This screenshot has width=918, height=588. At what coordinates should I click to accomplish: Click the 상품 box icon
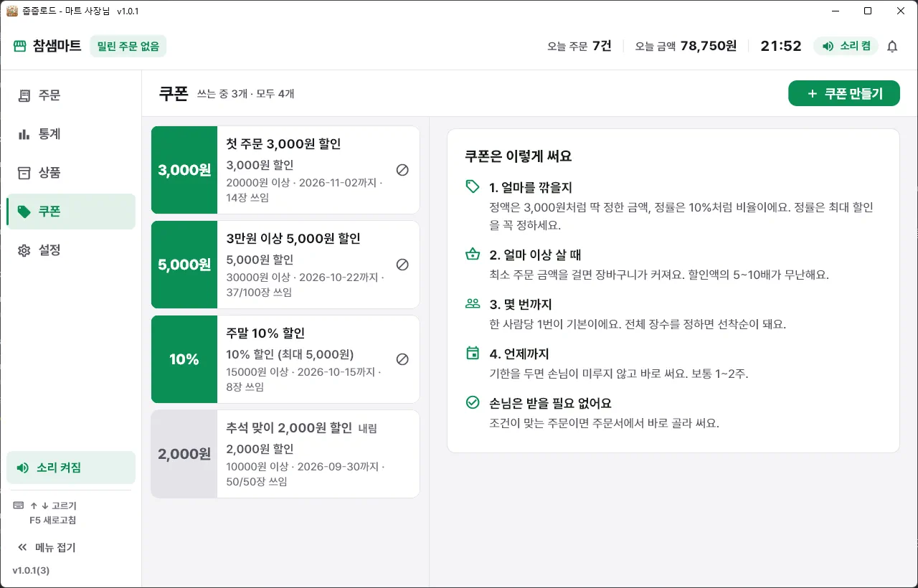coord(24,173)
